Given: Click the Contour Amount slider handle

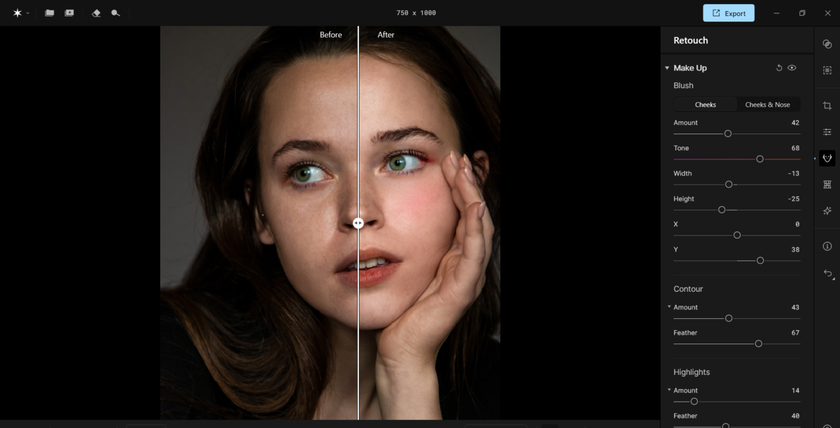Looking at the screenshot, I should [729, 318].
